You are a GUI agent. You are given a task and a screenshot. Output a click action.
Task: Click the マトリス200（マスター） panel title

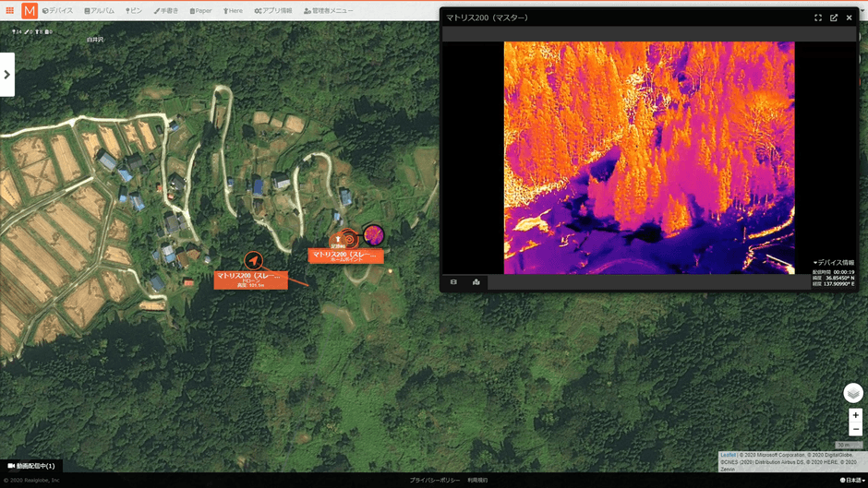click(x=487, y=18)
